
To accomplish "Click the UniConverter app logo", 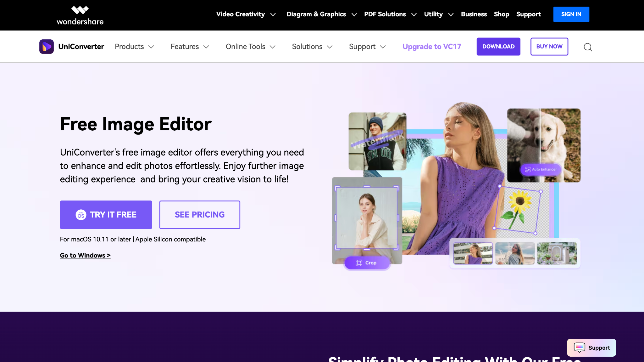I will [47, 46].
